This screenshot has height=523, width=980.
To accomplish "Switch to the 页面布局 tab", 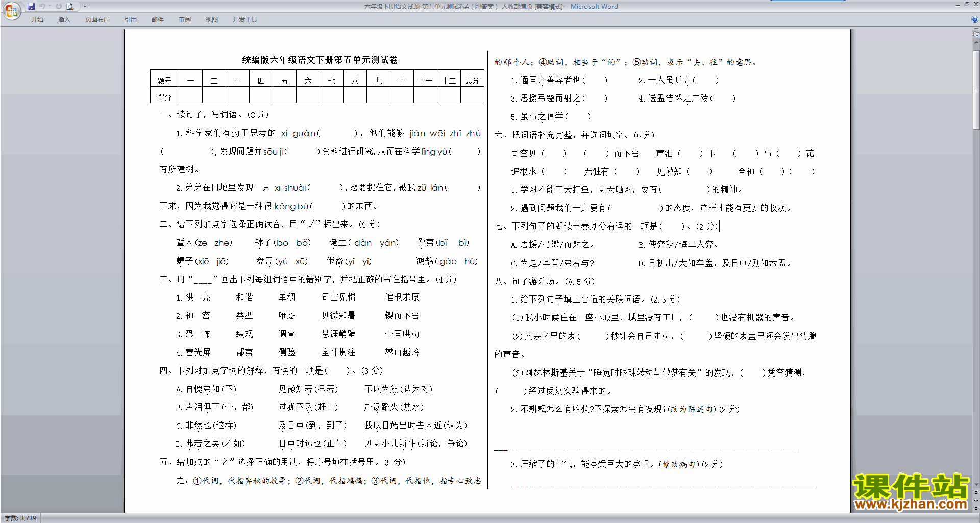I will pyautogui.click(x=97, y=20).
